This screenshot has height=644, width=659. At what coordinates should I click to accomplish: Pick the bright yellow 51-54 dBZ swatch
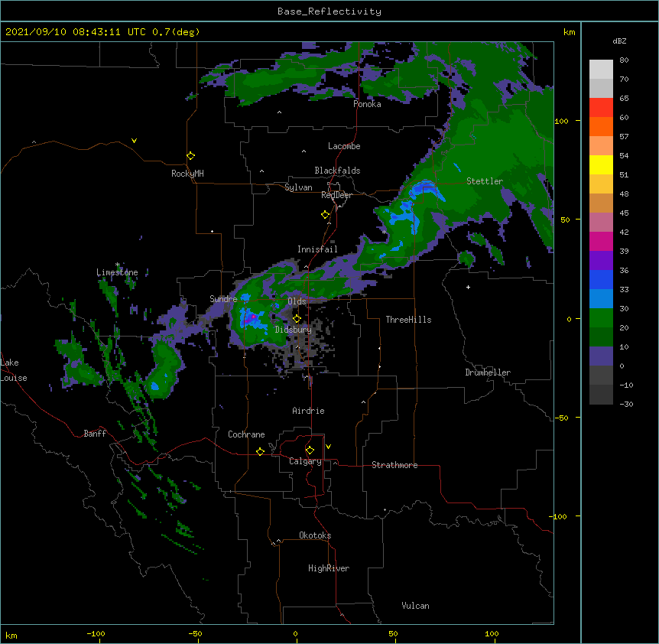pyautogui.click(x=601, y=164)
